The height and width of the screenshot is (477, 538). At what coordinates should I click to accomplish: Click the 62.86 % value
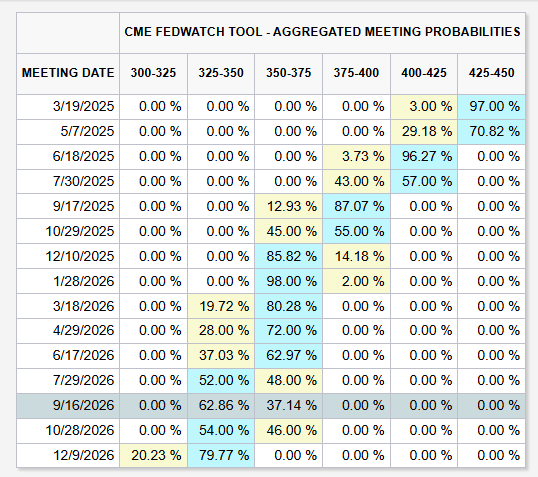pos(221,406)
